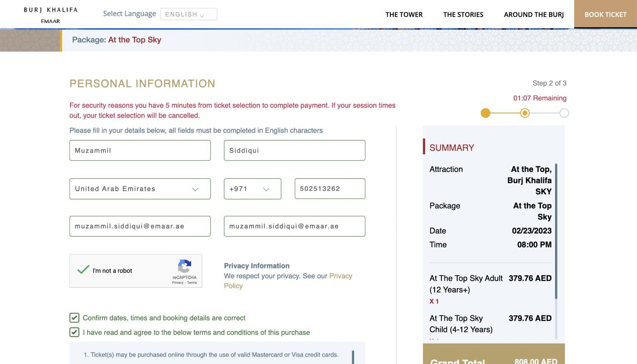637x364 pixels.
Task: Click the Grand Total 808.00 AED amount
Action: click(536, 361)
